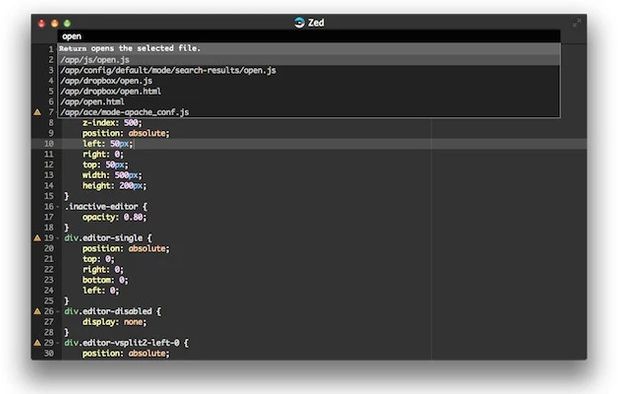618x394 pixels.
Task: Open the /app/dropbox/open.js result
Action: pyautogui.click(x=309, y=81)
